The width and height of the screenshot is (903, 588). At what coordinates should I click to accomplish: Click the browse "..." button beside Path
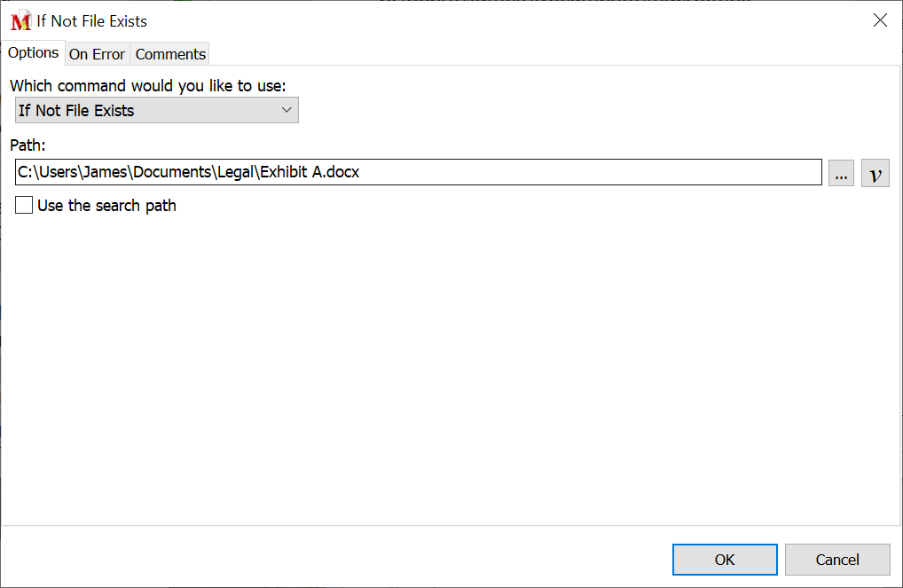[841, 174]
